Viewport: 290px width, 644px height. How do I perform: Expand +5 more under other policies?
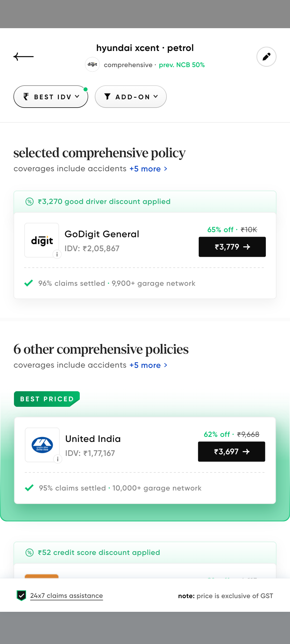pyautogui.click(x=148, y=365)
